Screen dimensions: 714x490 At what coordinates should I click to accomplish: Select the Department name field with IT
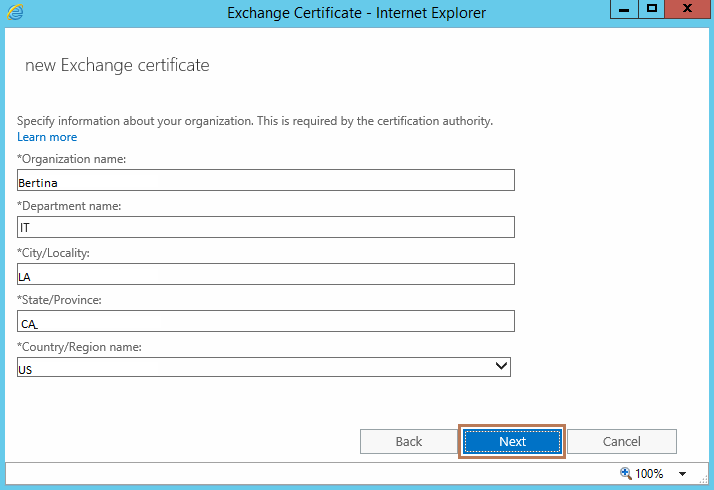(266, 227)
